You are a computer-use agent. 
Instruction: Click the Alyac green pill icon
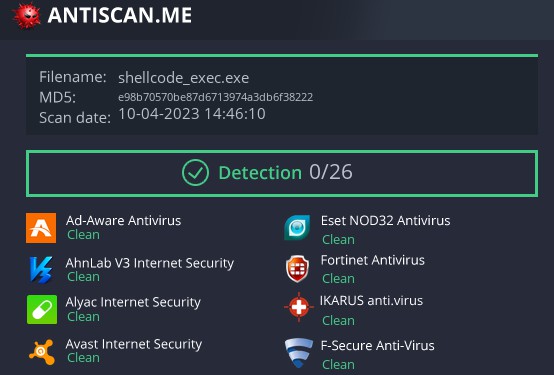point(42,310)
